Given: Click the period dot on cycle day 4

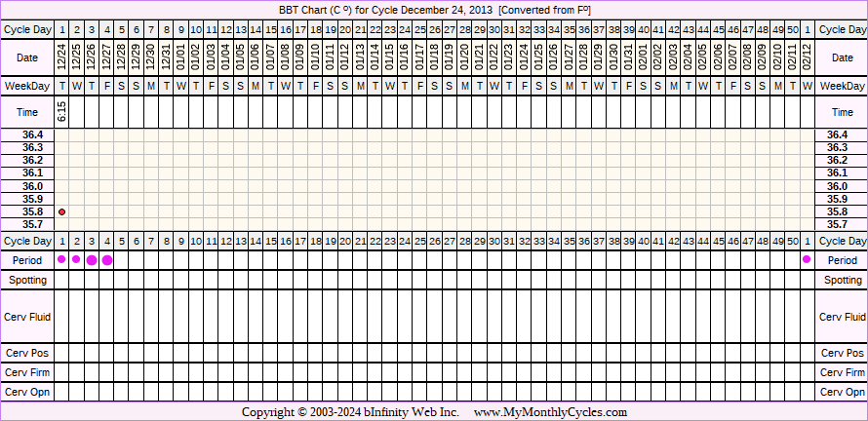Looking at the screenshot, I should [x=107, y=260].
